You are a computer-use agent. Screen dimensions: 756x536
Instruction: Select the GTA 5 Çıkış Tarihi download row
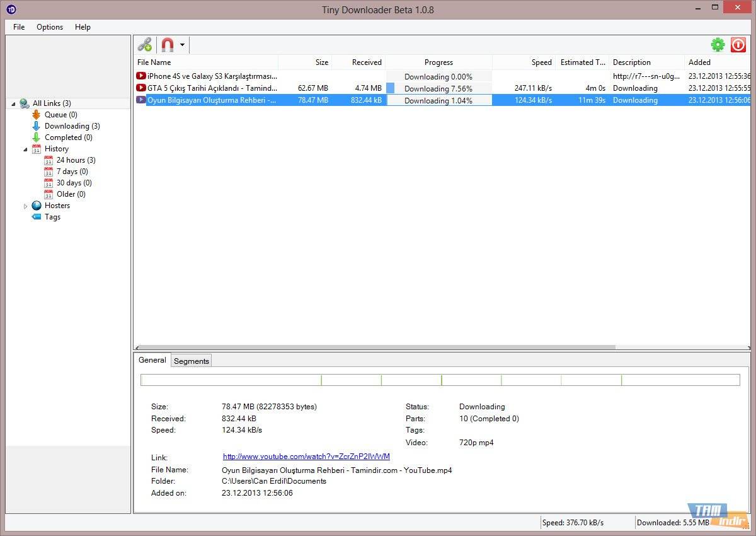(212, 88)
